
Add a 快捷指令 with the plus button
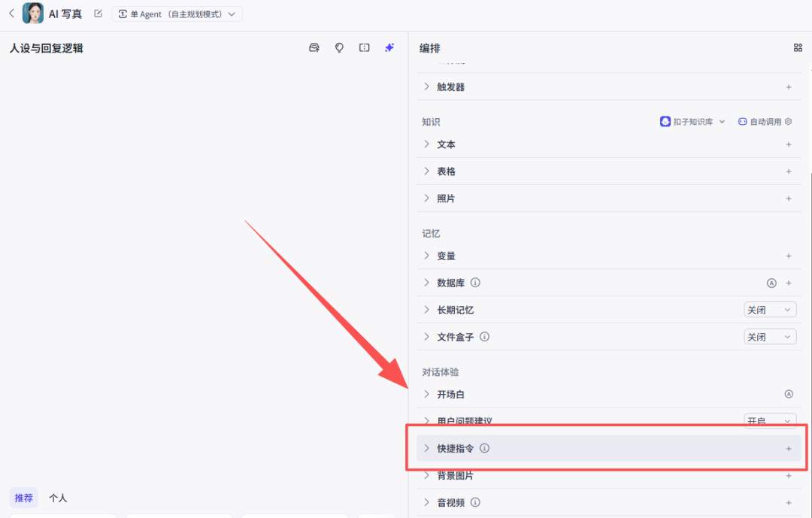[789, 447]
